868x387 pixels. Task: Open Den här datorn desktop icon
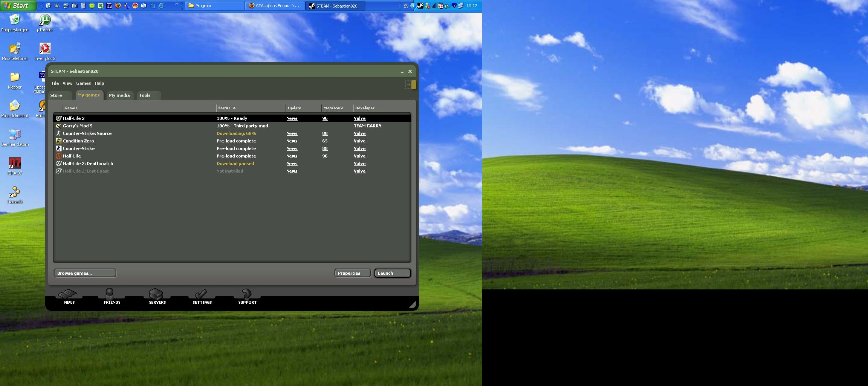tap(15, 137)
